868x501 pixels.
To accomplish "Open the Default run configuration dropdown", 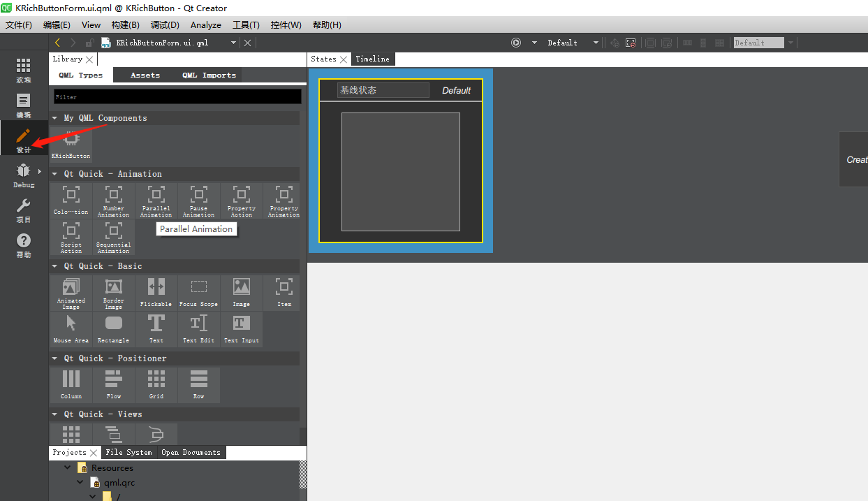I will coord(573,42).
